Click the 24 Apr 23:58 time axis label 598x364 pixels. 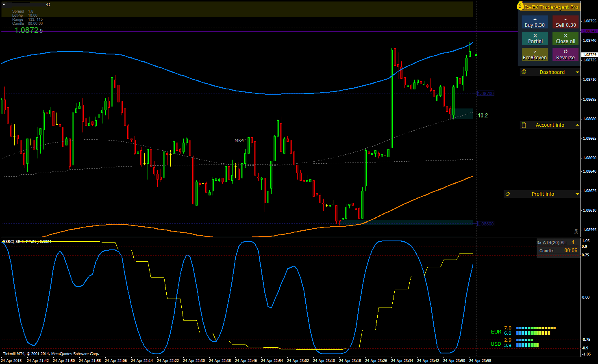coord(480,360)
